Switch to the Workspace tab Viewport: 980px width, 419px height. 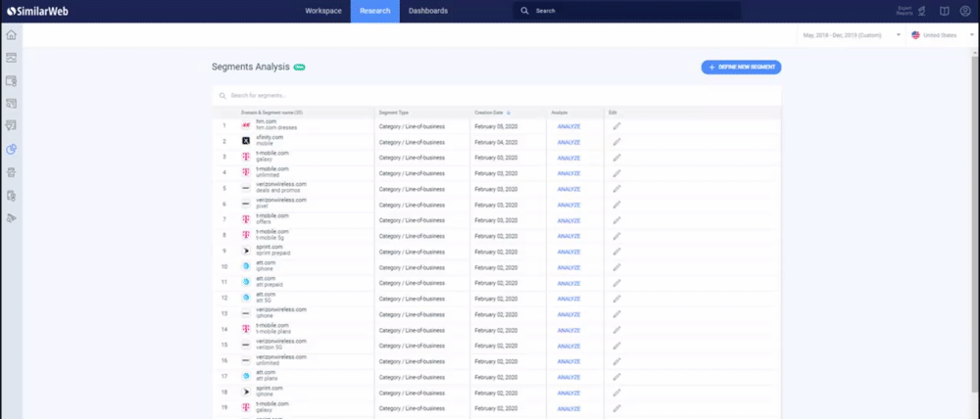323,11
